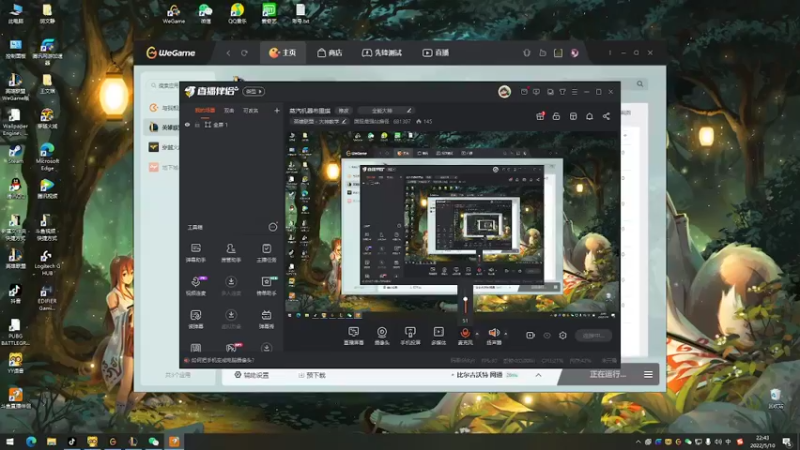Open the Steam desktop shortcut
Image resolution: width=800 pixels, height=450 pixels.
tap(15, 154)
